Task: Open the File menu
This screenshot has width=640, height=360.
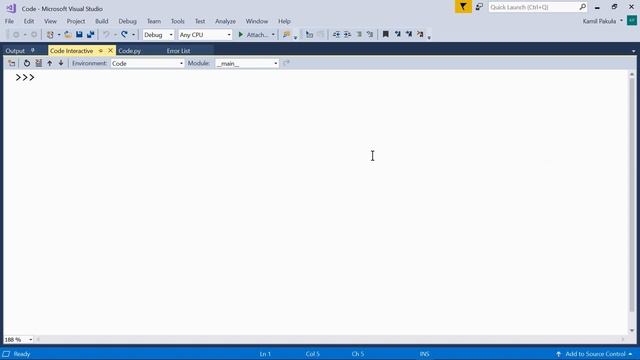Action: tap(9, 21)
